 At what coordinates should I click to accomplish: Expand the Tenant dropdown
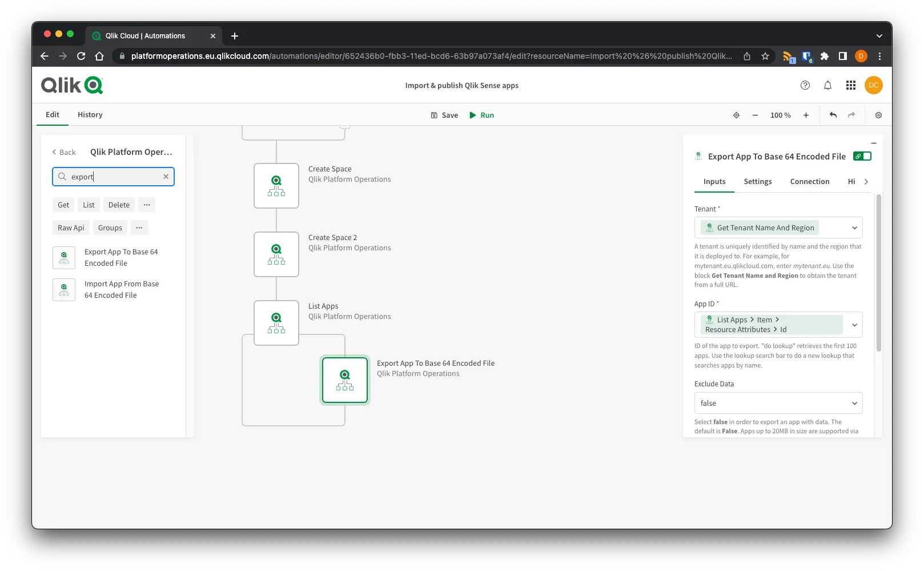(x=854, y=227)
